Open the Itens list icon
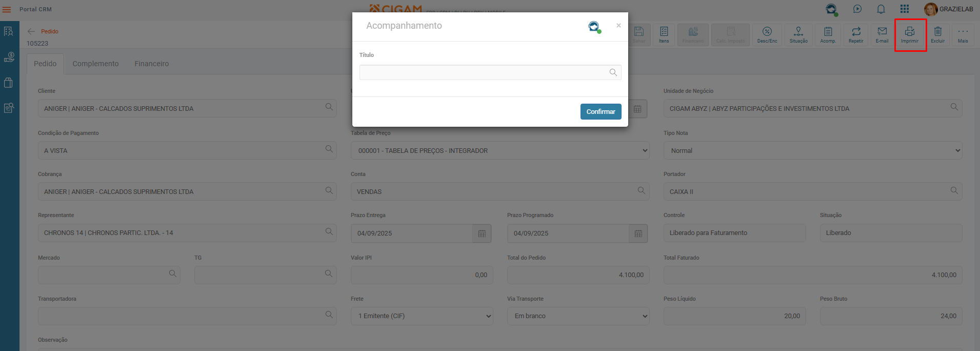The width and height of the screenshot is (980, 351). 664,34
